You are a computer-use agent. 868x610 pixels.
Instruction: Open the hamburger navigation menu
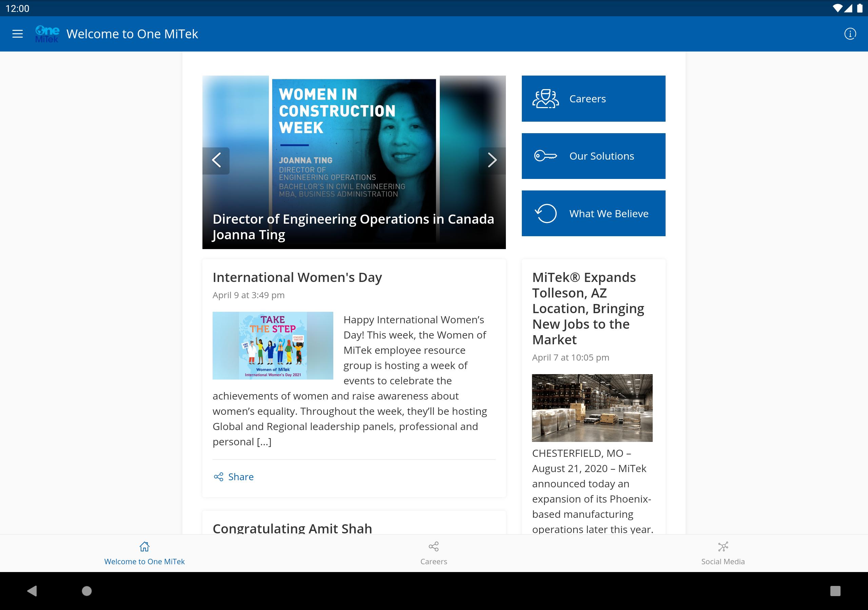click(x=17, y=34)
